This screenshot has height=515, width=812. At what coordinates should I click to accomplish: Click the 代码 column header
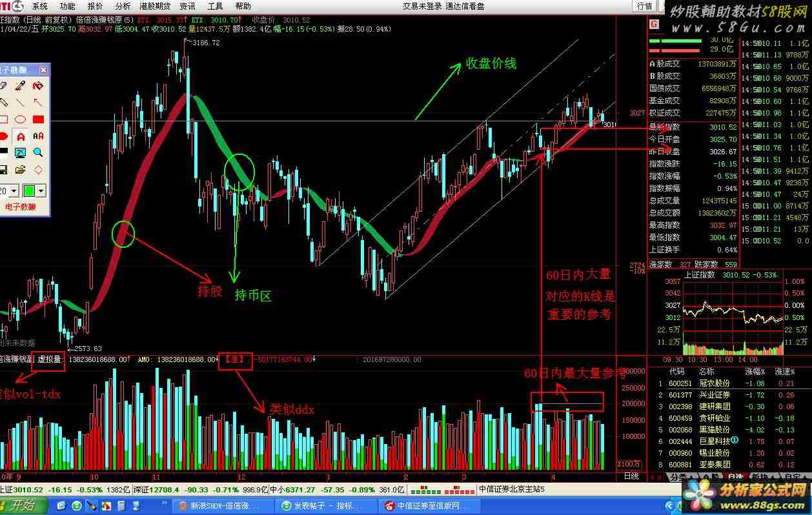pyautogui.click(x=676, y=372)
